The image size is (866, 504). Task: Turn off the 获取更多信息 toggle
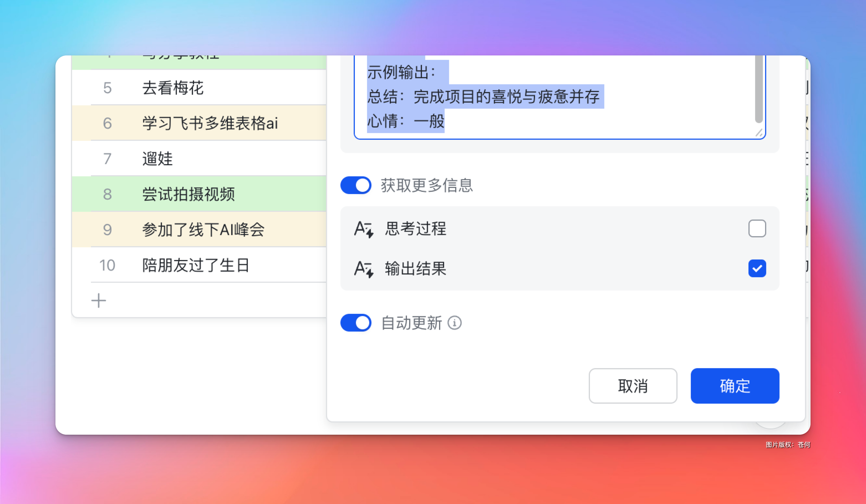pos(356,185)
